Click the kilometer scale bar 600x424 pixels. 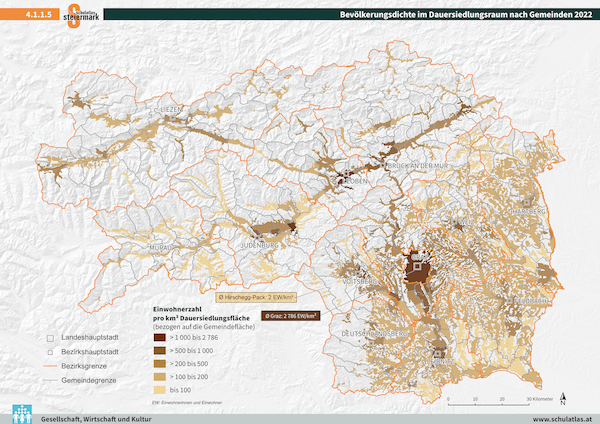coord(489,404)
